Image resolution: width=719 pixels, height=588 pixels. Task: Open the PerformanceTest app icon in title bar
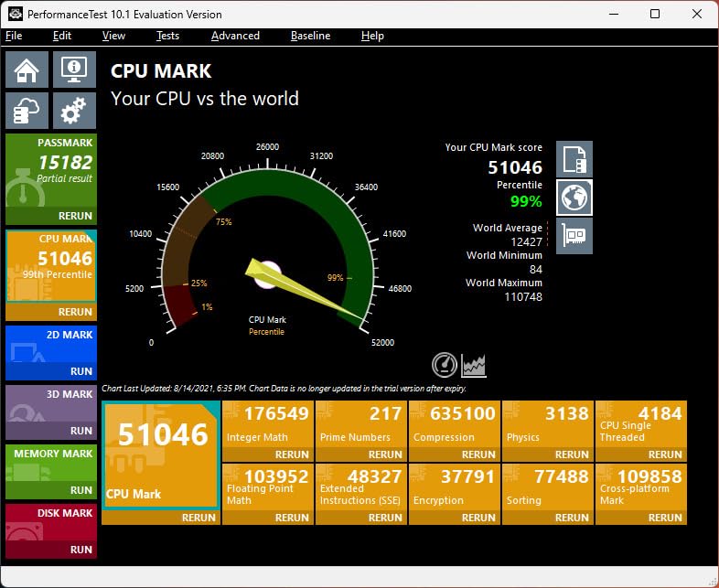click(16, 14)
